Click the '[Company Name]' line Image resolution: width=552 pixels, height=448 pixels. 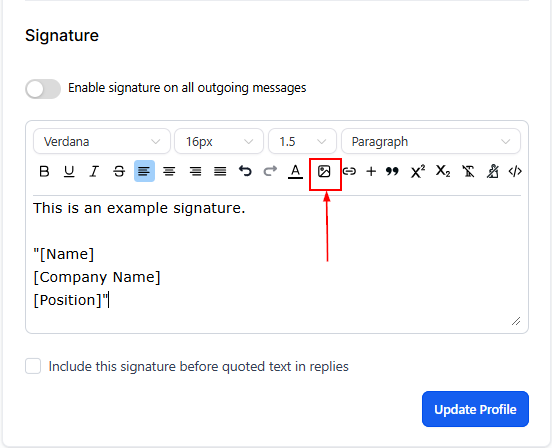[x=97, y=277]
